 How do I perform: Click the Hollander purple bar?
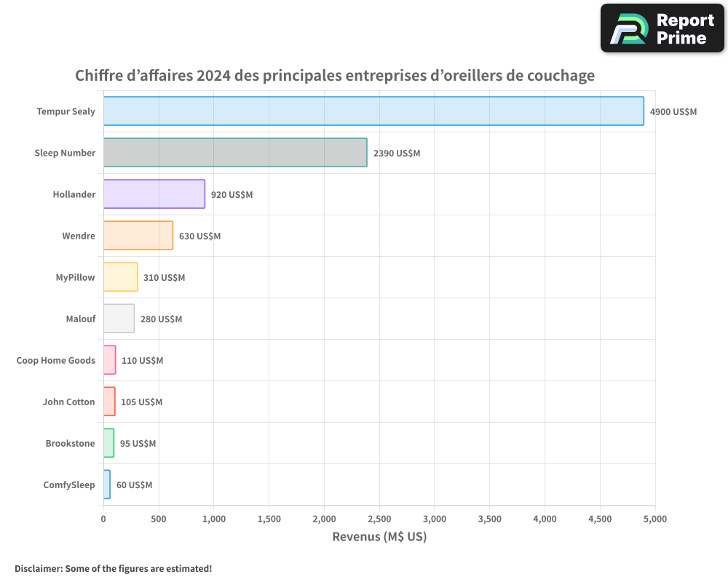coord(154,194)
